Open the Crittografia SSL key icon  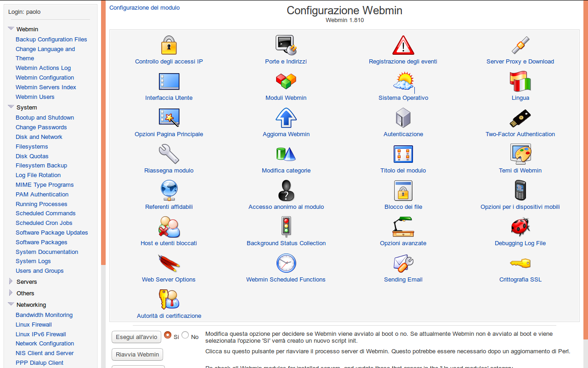pyautogui.click(x=520, y=263)
